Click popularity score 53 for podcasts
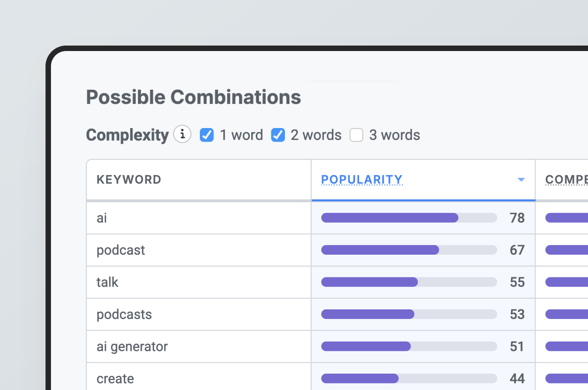This screenshot has height=390, width=588. 517,314
